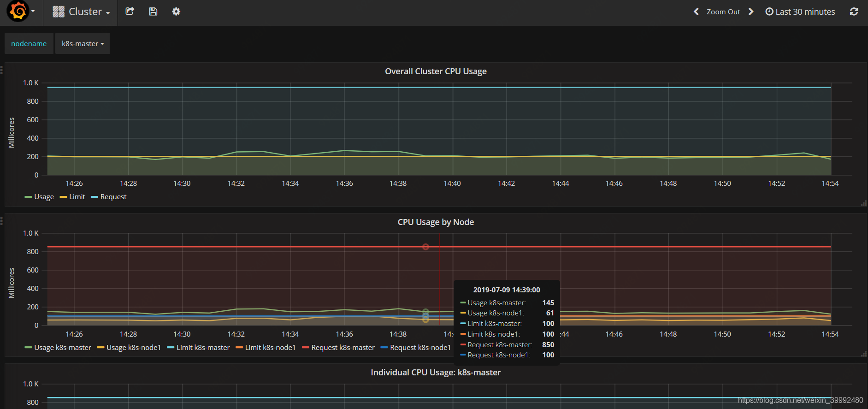
Task: Toggle Usage k8s-master legend series
Action: click(63, 348)
